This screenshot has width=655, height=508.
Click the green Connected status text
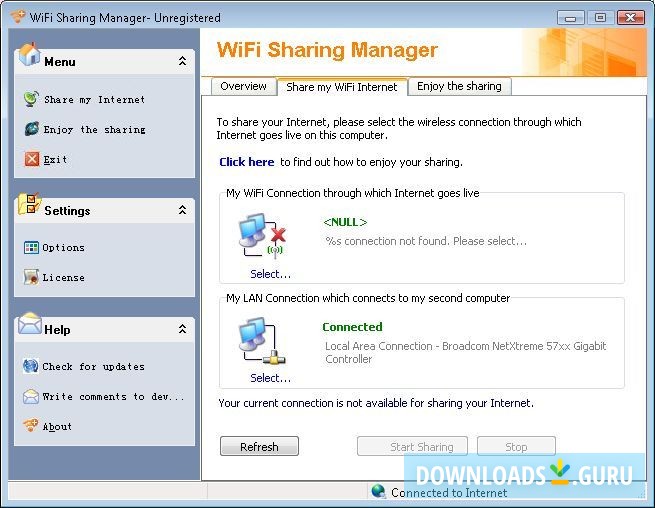click(352, 327)
